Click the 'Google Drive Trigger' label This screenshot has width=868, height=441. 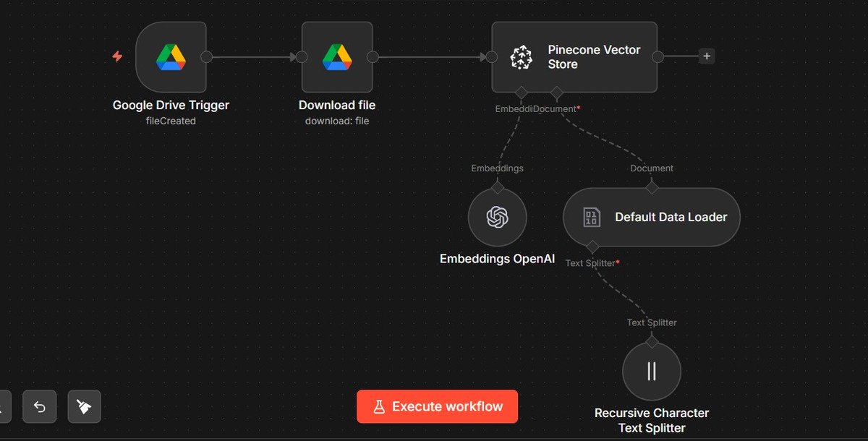pos(171,106)
